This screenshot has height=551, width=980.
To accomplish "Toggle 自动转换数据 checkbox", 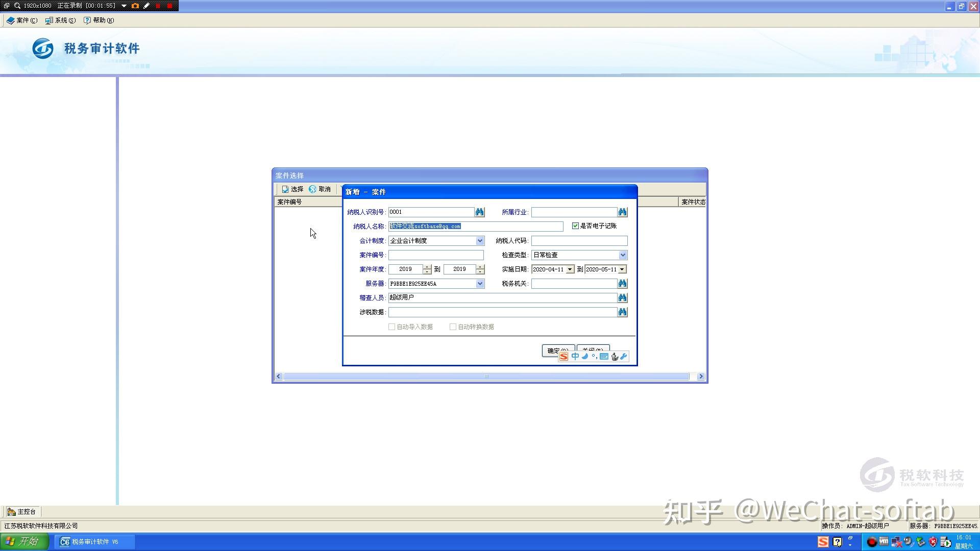I will 453,327.
